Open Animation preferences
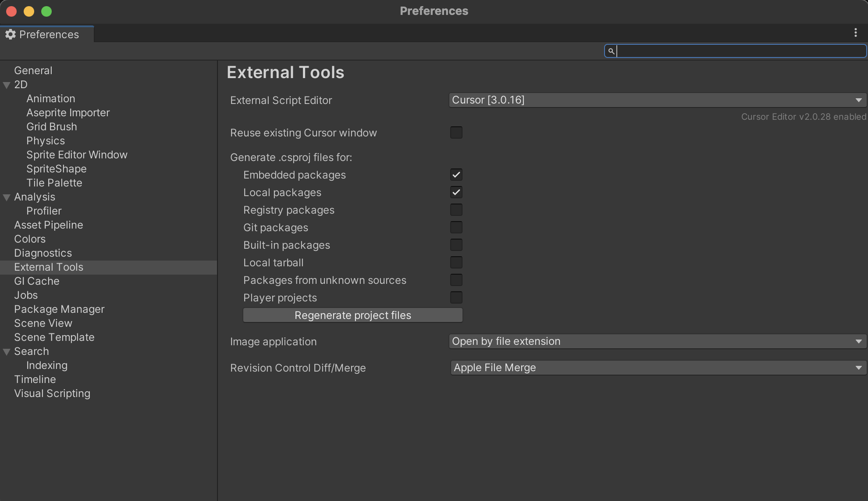This screenshot has height=501, width=868. point(51,98)
